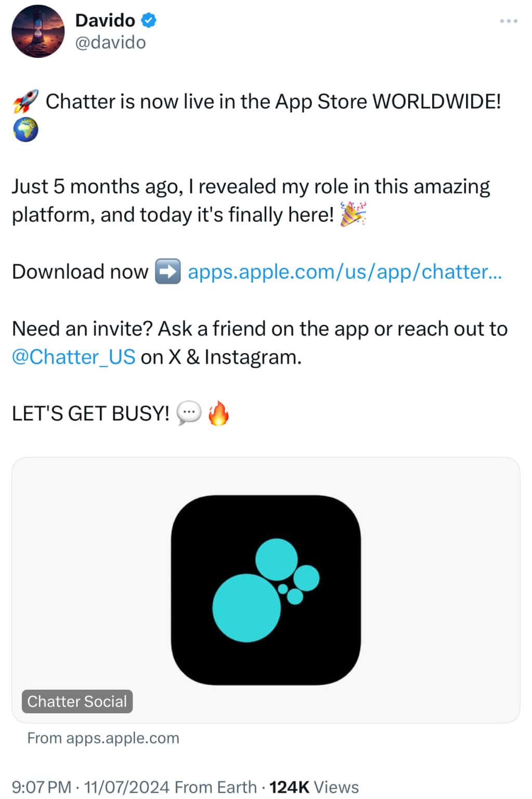Click the Chatter app icon logo
The width and height of the screenshot is (532, 799).
(266, 589)
